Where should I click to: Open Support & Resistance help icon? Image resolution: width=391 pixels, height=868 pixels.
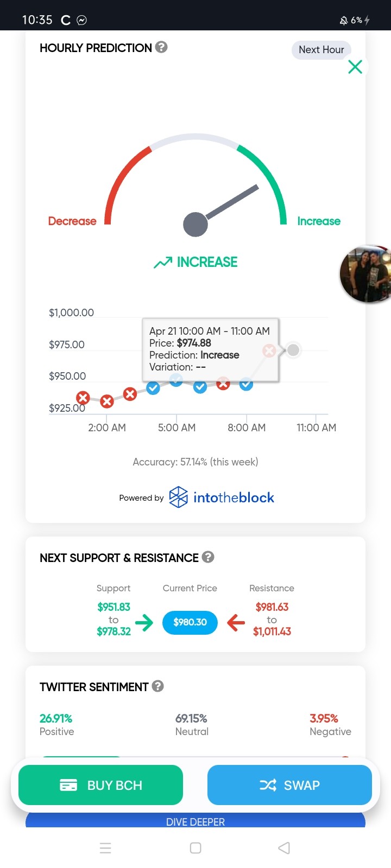(208, 557)
